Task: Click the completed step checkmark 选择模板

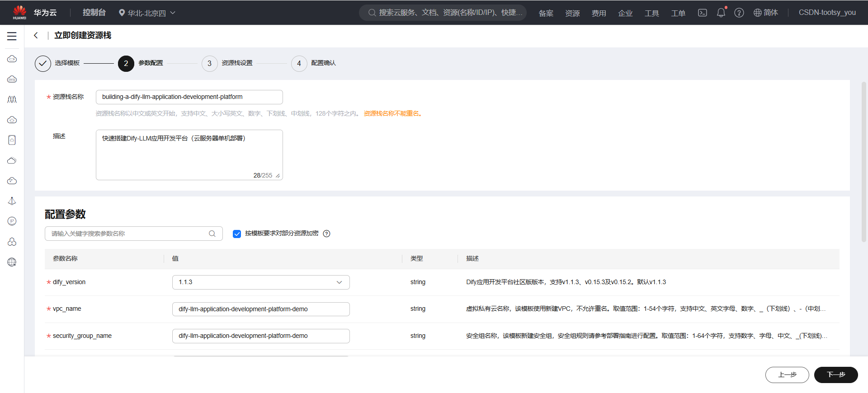Action: [x=43, y=64]
